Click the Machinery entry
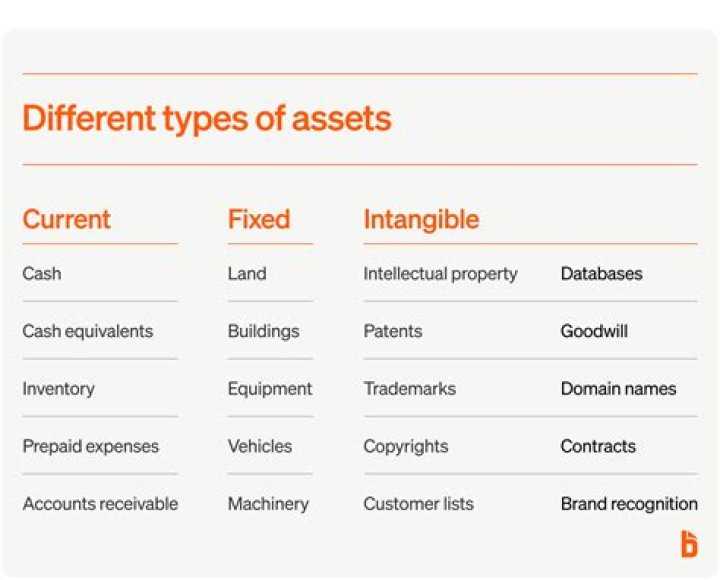 click(268, 504)
